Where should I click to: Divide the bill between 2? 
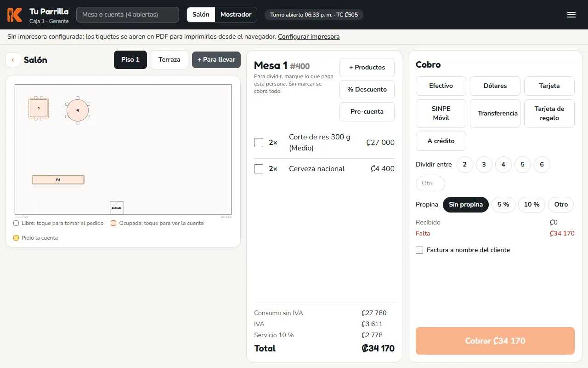click(465, 165)
